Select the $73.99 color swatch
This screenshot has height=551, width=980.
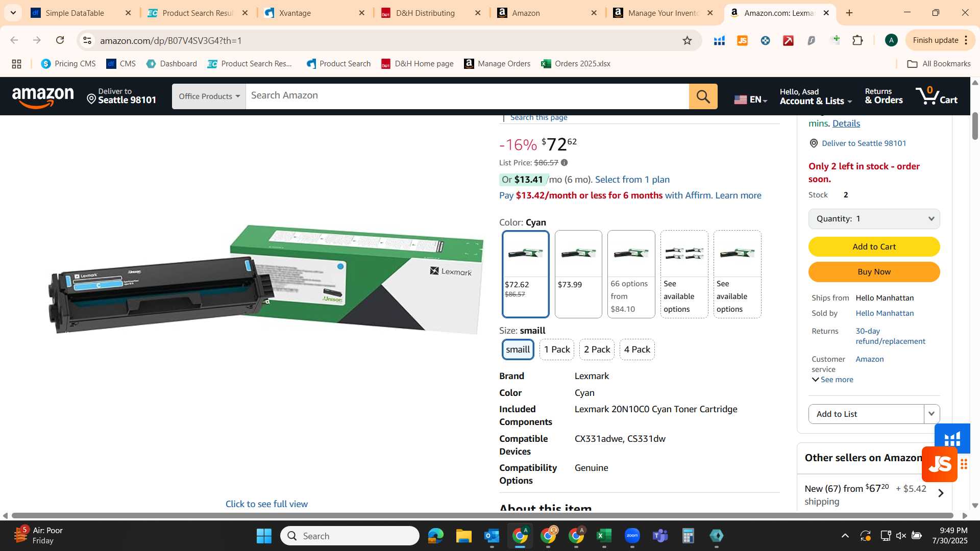pyautogui.click(x=578, y=274)
